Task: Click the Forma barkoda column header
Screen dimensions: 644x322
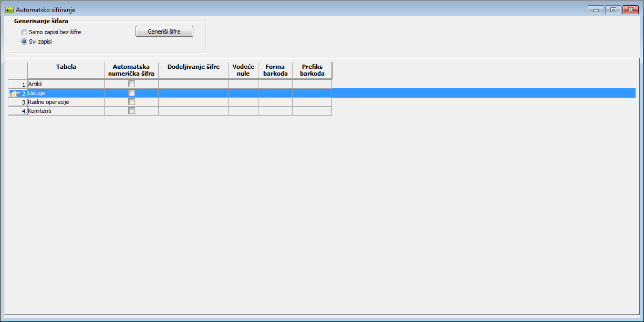Action: coord(275,70)
